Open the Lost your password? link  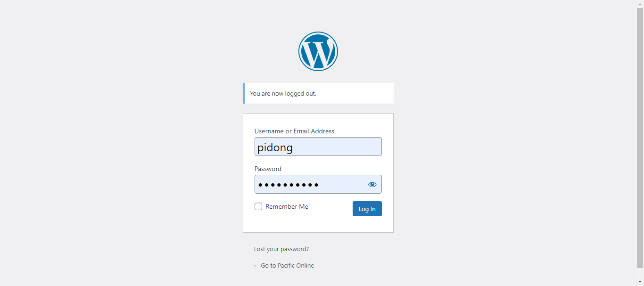click(x=281, y=249)
